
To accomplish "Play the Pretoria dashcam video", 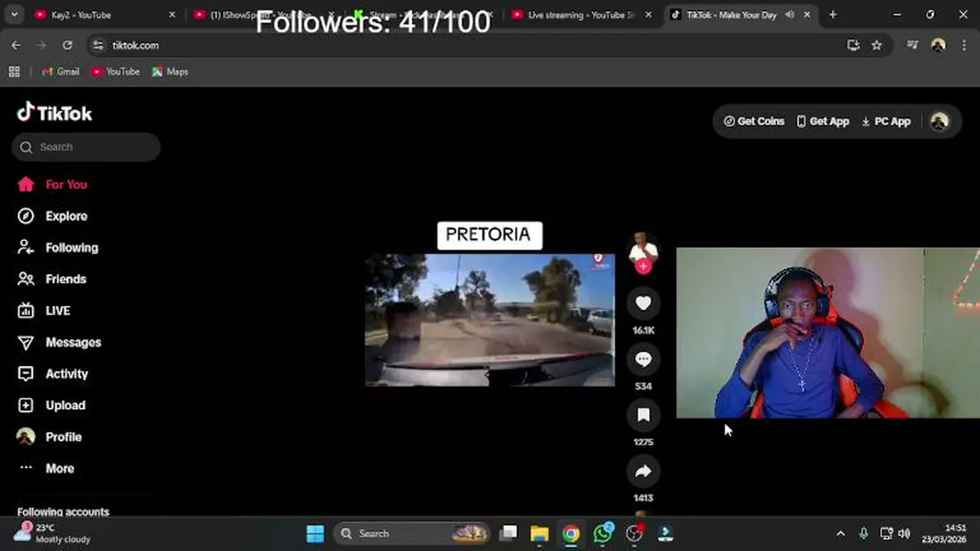I will click(x=490, y=320).
